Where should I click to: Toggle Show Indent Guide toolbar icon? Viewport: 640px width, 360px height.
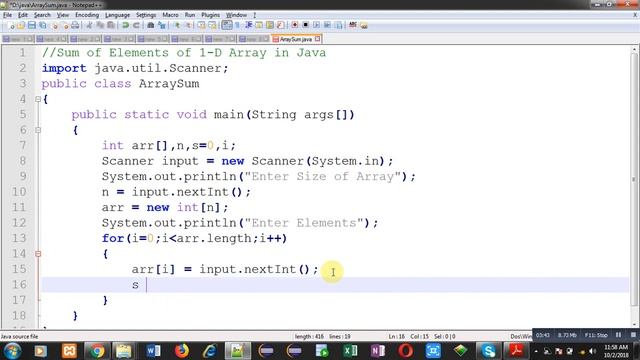248,25
